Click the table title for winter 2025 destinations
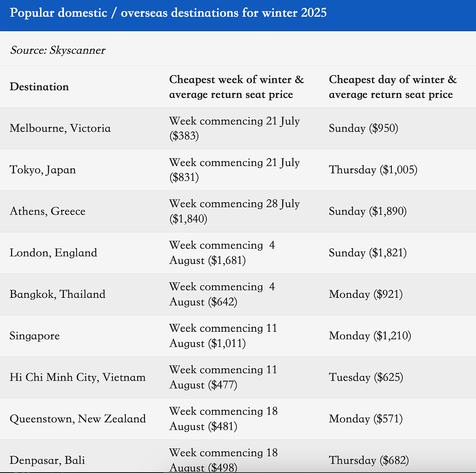Viewport: 476px width, 473px height. [168, 13]
